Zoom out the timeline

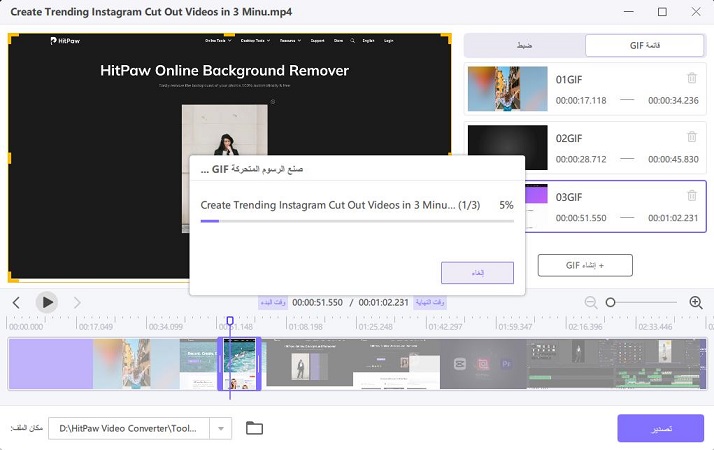point(591,302)
